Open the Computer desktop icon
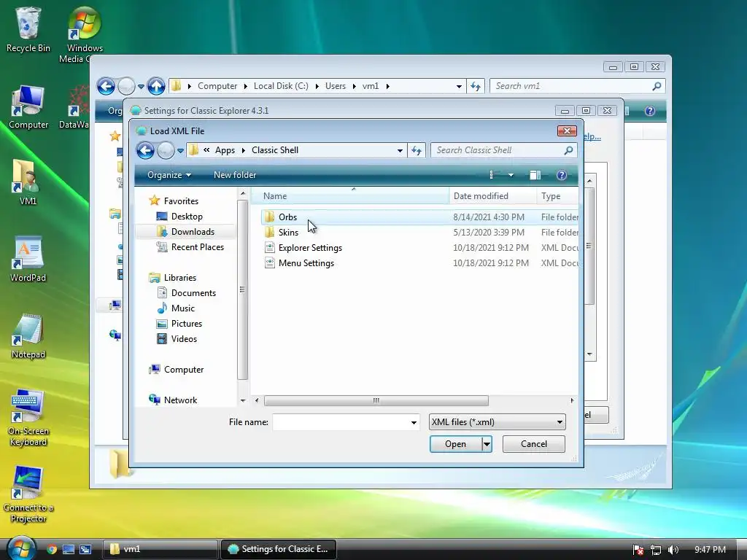Image resolution: width=747 pixels, height=560 pixels. coord(28,108)
